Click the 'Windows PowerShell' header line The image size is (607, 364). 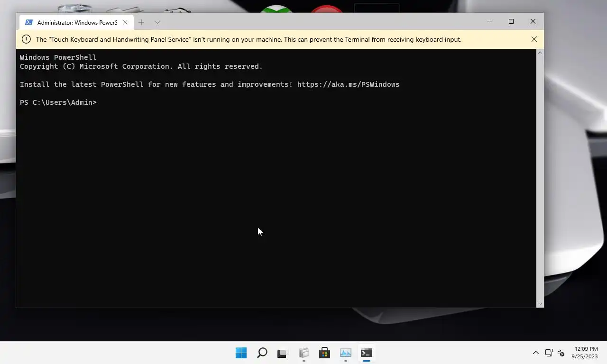[58, 57]
